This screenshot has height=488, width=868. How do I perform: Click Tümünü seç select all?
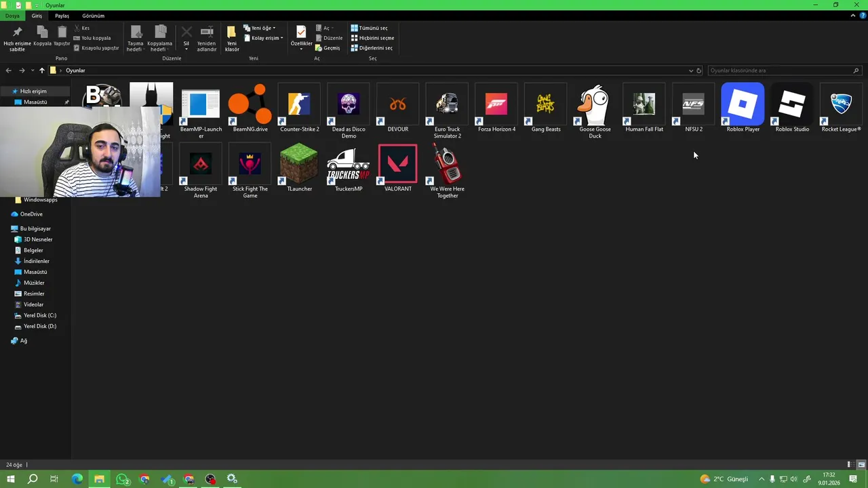(x=370, y=28)
